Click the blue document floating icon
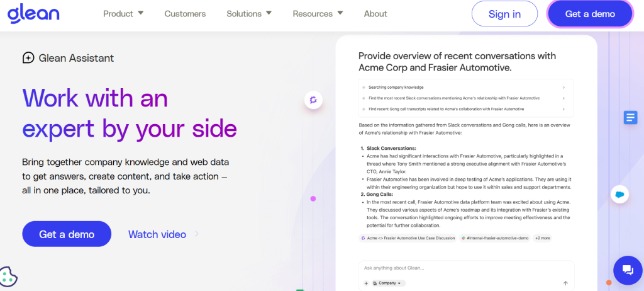Viewport: 644px width, 291px height. 630,117
